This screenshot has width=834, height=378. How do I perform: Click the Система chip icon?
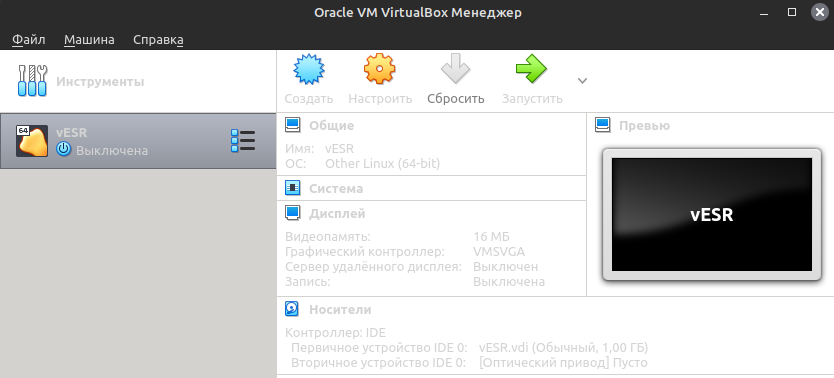(x=292, y=188)
